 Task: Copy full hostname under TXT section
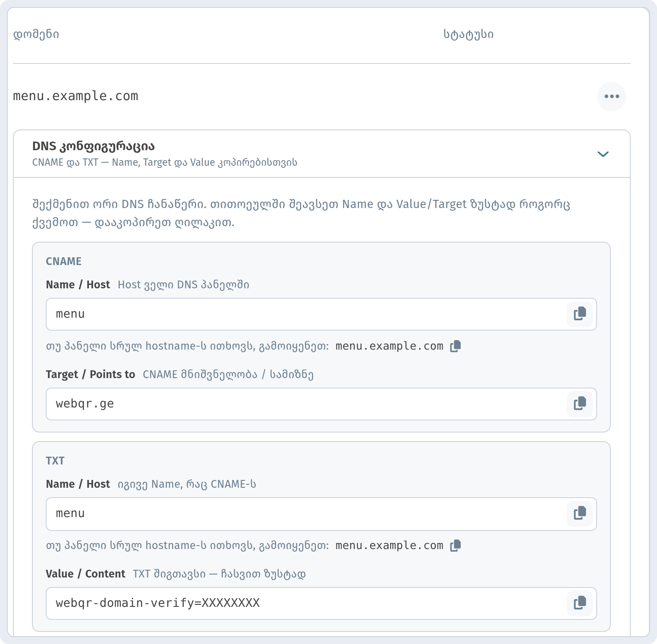pyautogui.click(x=456, y=546)
